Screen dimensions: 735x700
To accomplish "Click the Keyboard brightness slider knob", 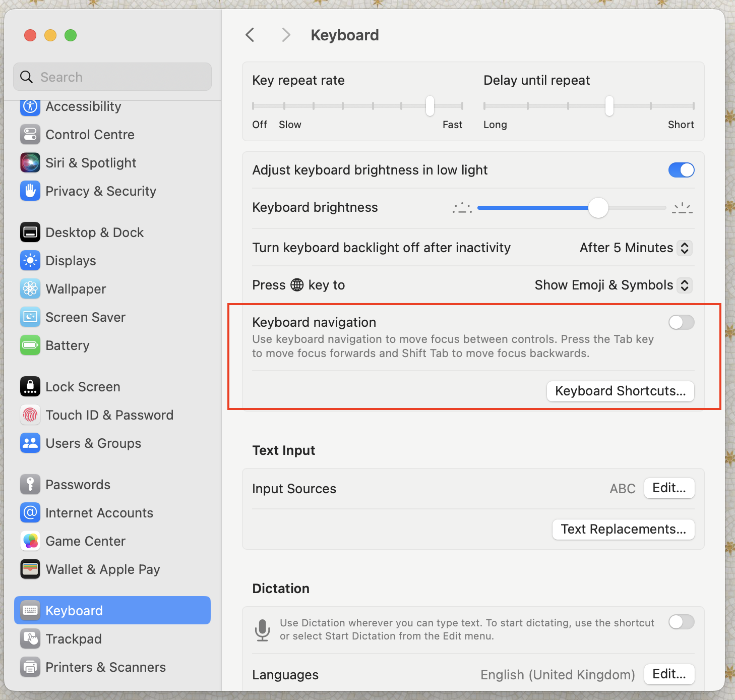I will [x=598, y=208].
